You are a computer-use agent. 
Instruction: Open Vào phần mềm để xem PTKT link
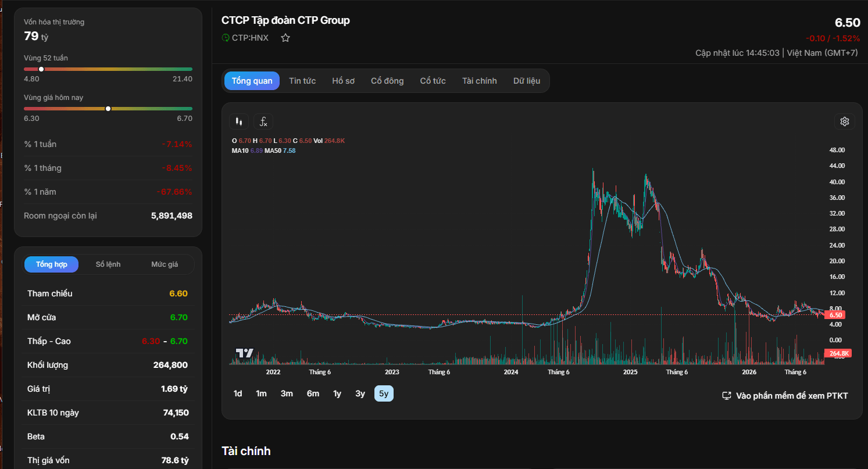(785, 396)
